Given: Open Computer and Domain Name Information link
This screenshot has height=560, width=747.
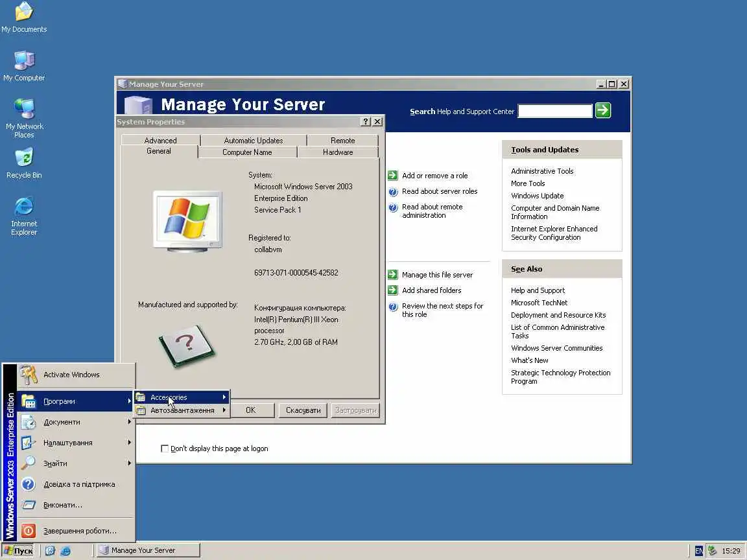Looking at the screenshot, I should click(555, 213).
